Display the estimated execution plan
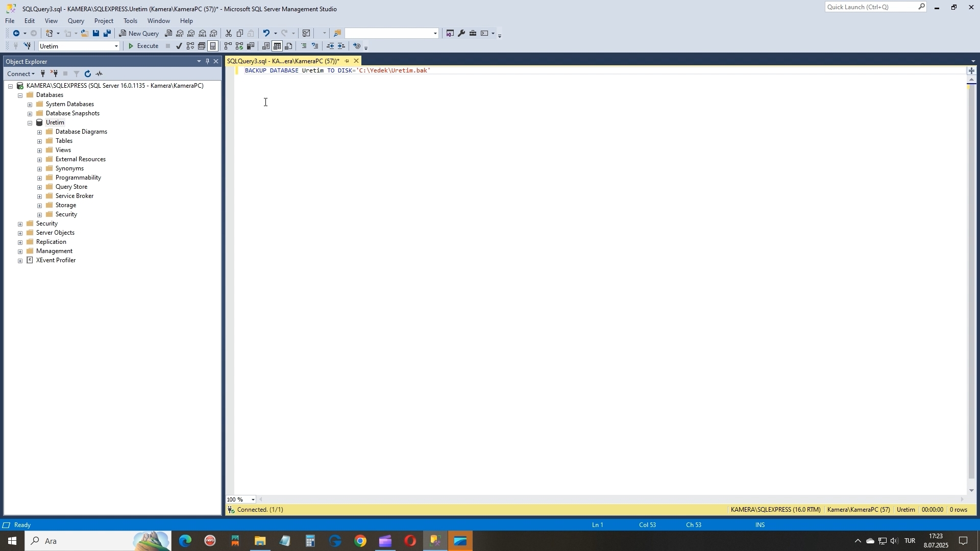Screen dimensions: 980x551 point(190,46)
